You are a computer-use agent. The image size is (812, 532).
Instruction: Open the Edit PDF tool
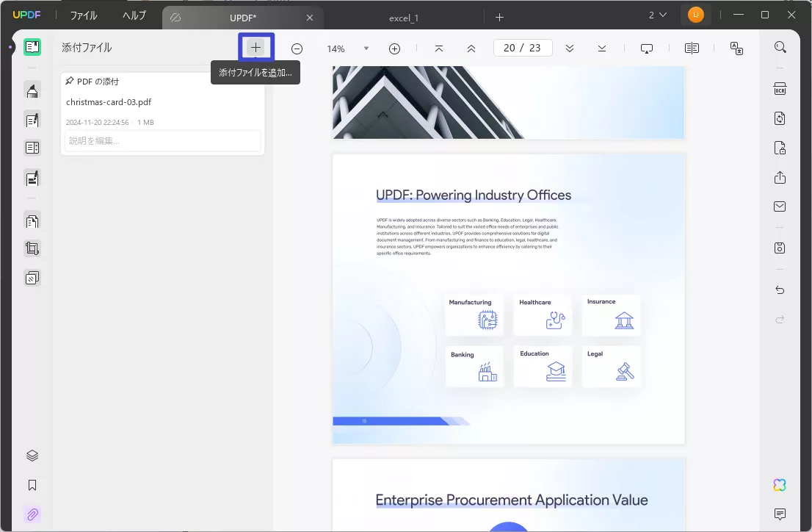click(x=32, y=121)
